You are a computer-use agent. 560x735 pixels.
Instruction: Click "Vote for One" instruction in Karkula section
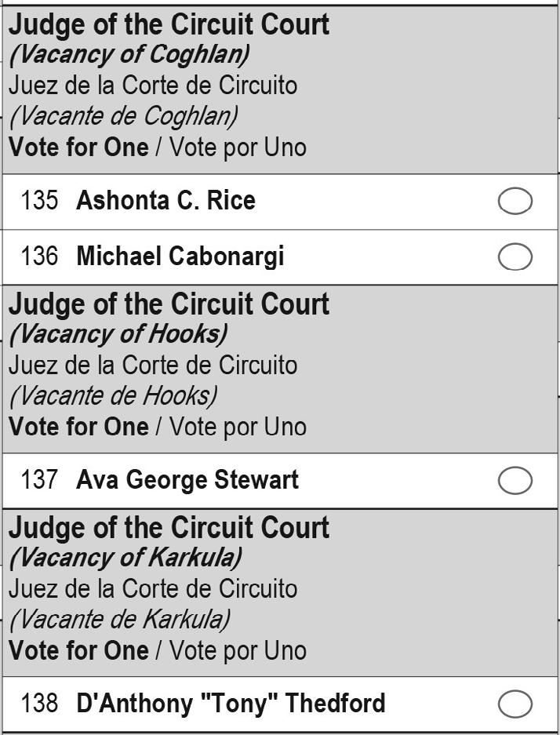(78, 650)
